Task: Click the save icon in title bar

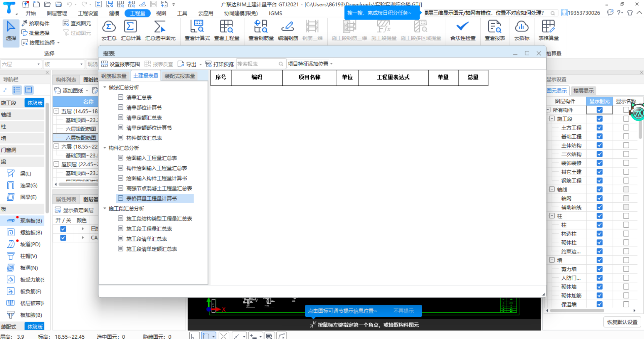Action: (59, 4)
